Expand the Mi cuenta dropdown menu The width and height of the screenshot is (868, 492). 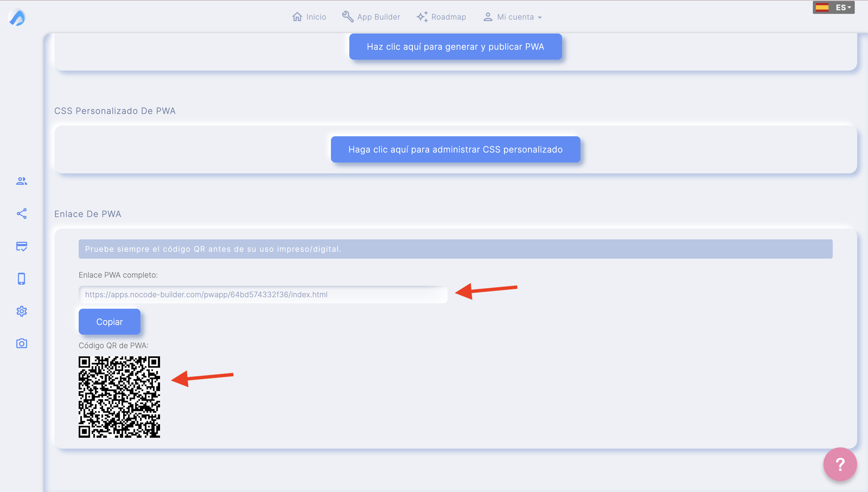click(x=512, y=17)
